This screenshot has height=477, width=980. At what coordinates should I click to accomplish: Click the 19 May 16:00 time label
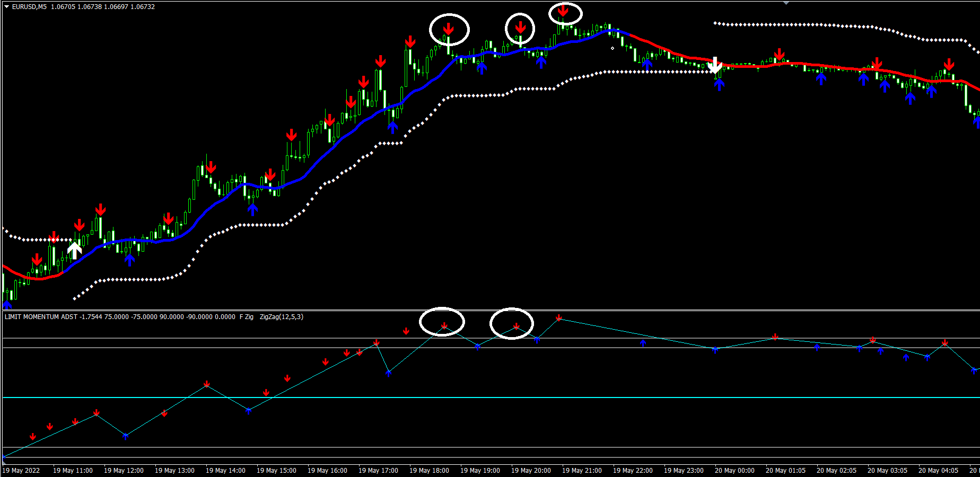[x=327, y=471]
